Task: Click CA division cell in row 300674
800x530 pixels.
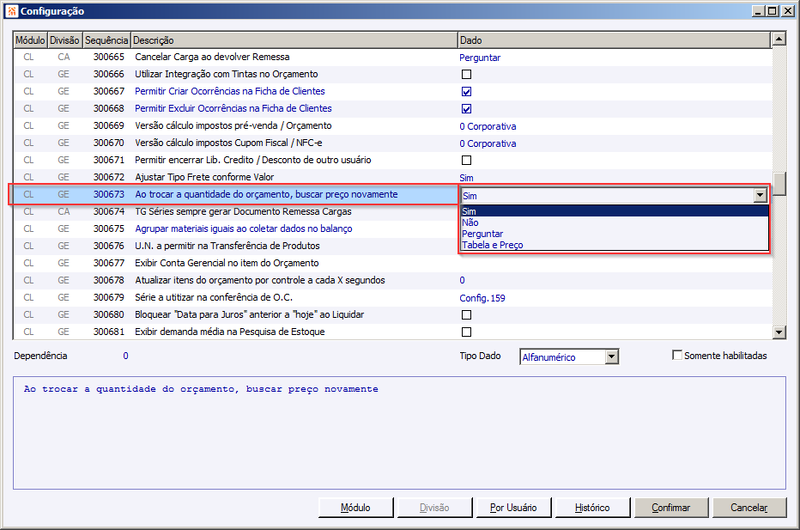Action: (64, 212)
